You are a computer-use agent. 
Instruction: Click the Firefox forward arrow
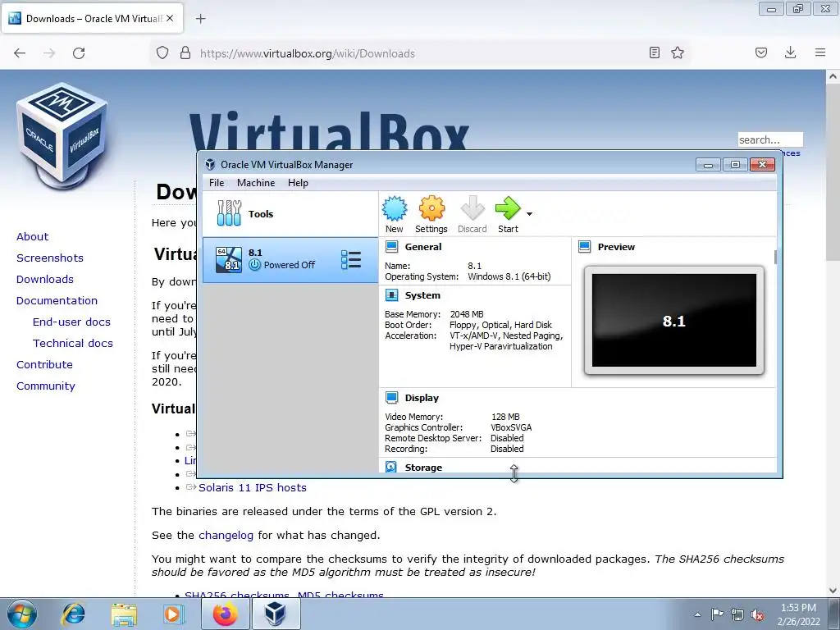click(49, 53)
